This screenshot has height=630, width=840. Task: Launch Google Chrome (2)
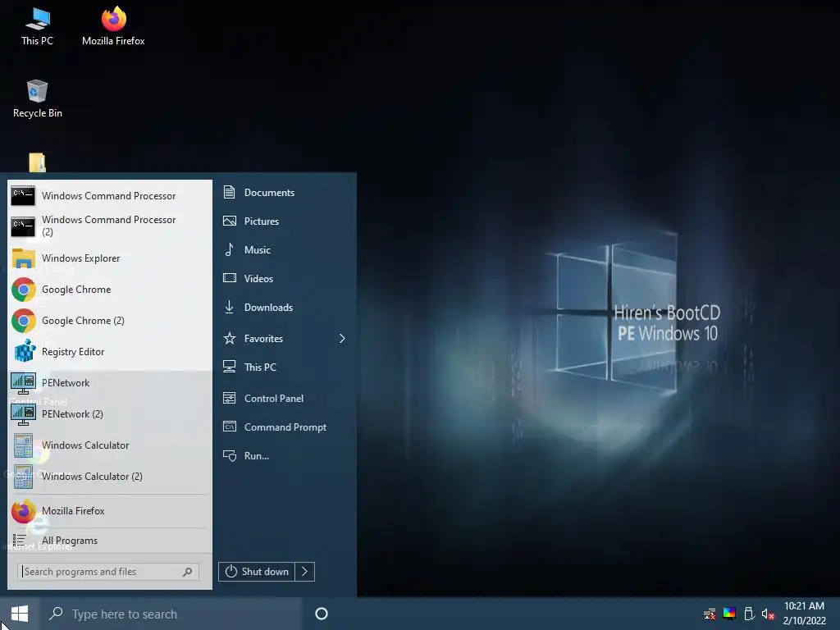pos(109,321)
